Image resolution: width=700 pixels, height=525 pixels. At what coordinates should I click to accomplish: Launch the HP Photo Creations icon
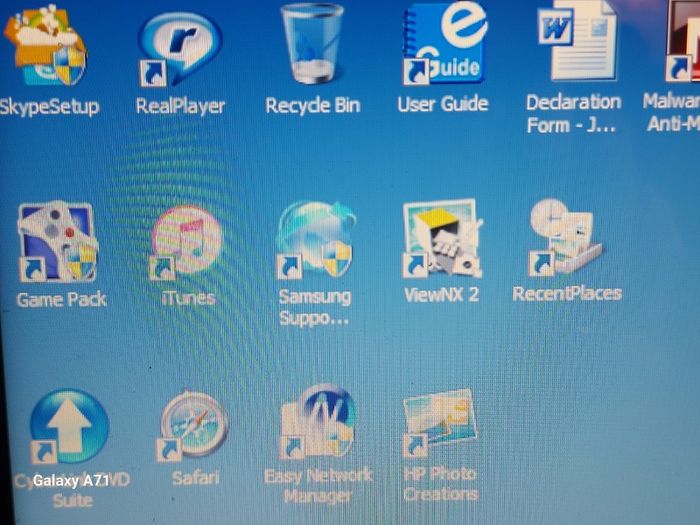click(440, 422)
